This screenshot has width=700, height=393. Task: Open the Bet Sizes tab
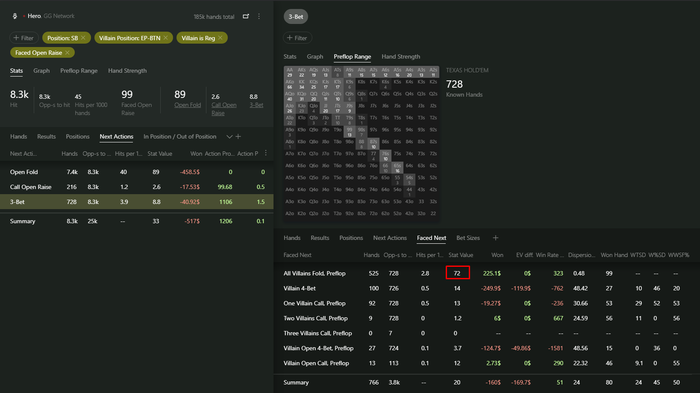(468, 238)
